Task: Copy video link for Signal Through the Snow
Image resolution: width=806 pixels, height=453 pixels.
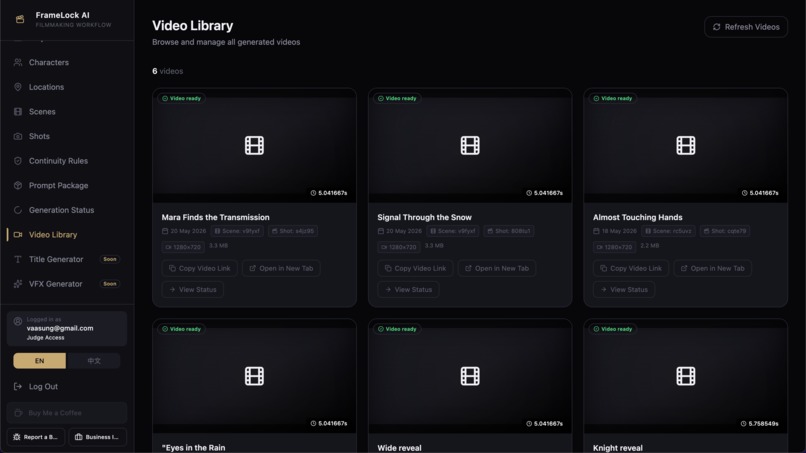Action: 415,268
